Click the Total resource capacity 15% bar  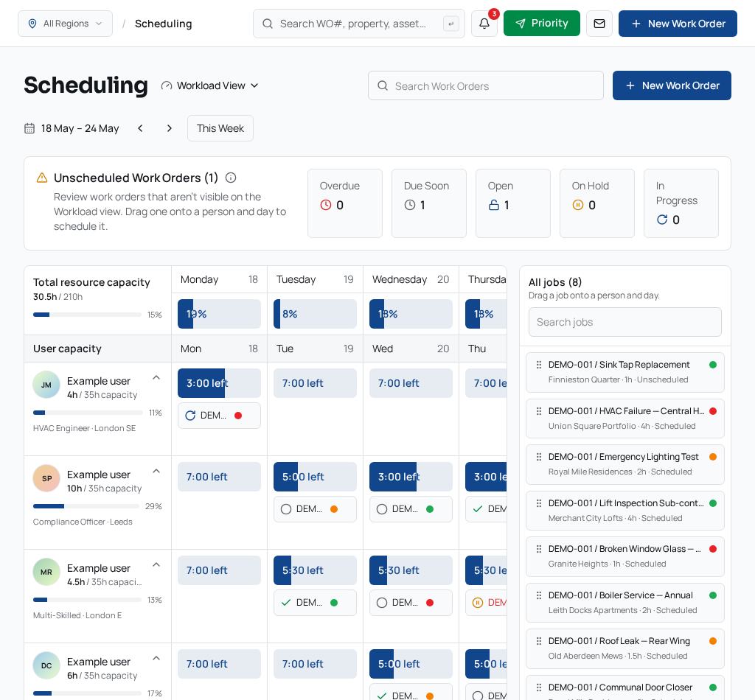[87, 315]
